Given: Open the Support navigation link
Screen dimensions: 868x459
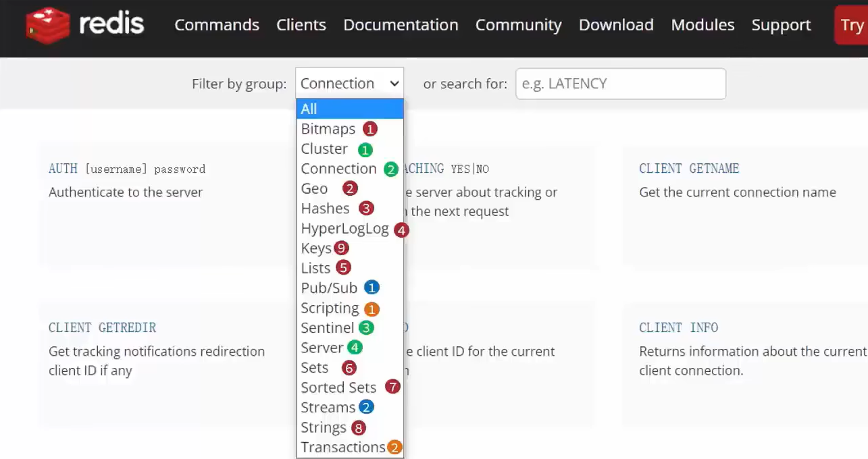Looking at the screenshot, I should coord(781,25).
